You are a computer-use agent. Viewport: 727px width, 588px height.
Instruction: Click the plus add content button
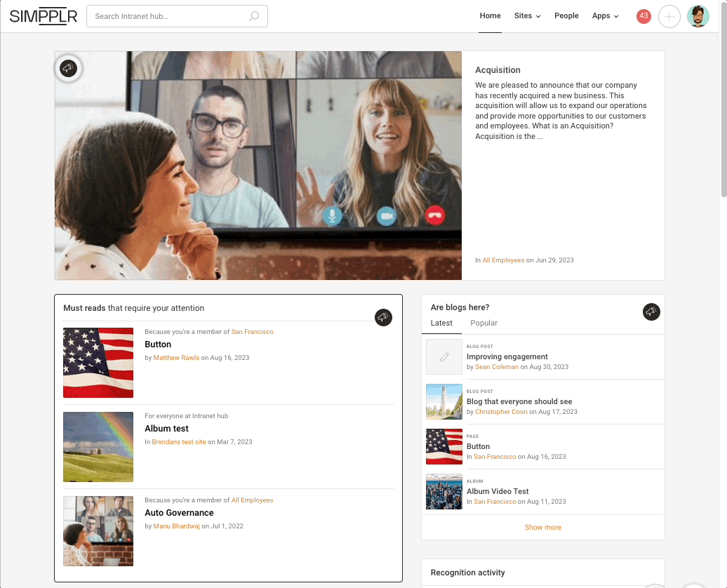[669, 17]
